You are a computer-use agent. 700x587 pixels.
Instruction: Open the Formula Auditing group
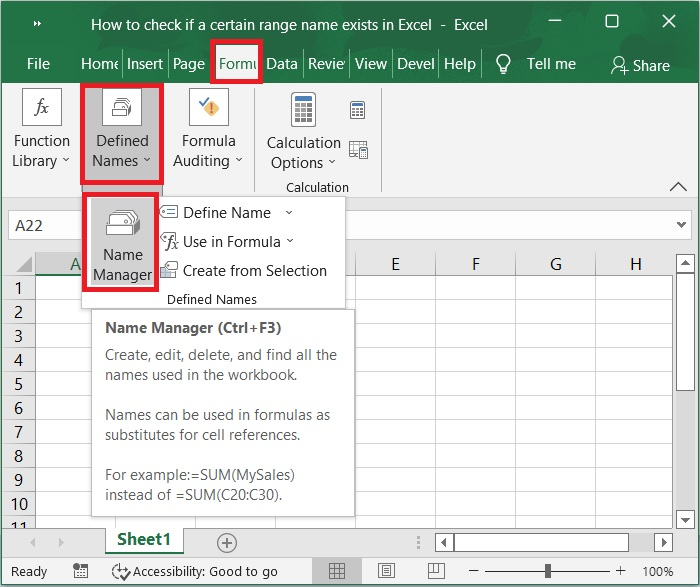click(x=208, y=129)
